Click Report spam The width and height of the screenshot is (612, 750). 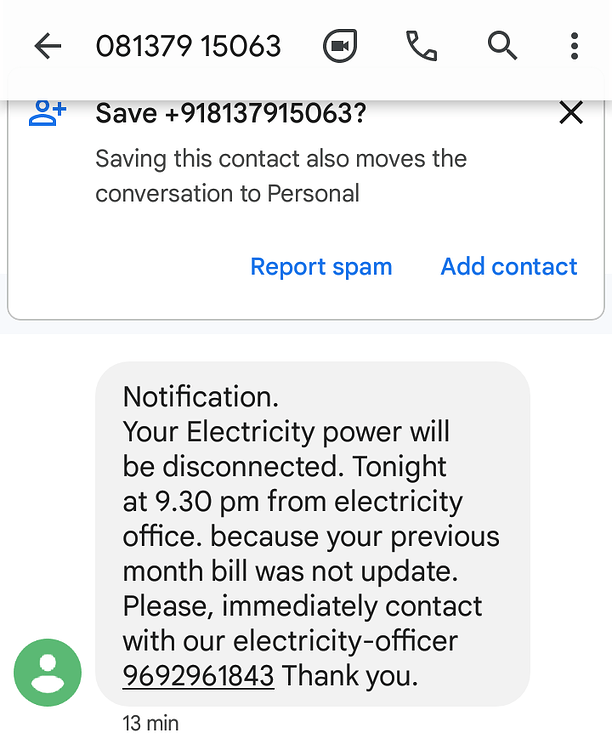[x=321, y=266]
